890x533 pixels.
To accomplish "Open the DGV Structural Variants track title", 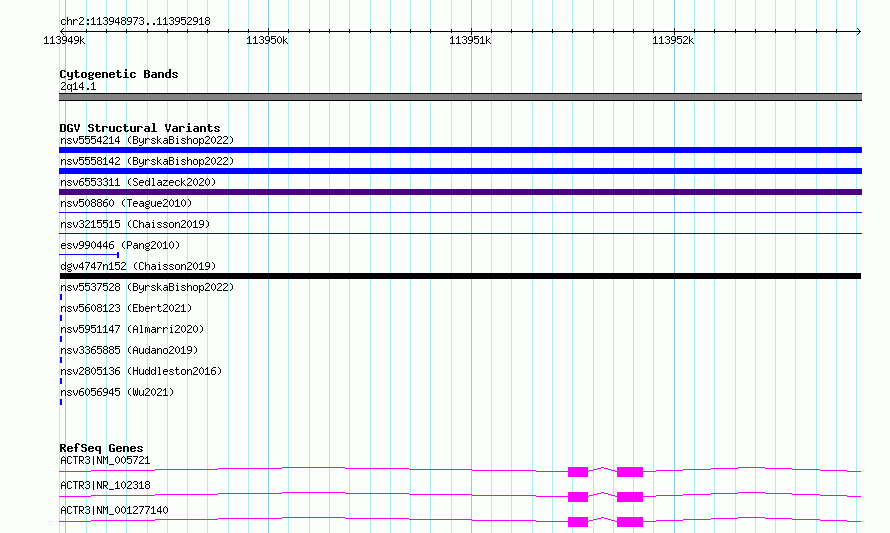I will point(140,128).
